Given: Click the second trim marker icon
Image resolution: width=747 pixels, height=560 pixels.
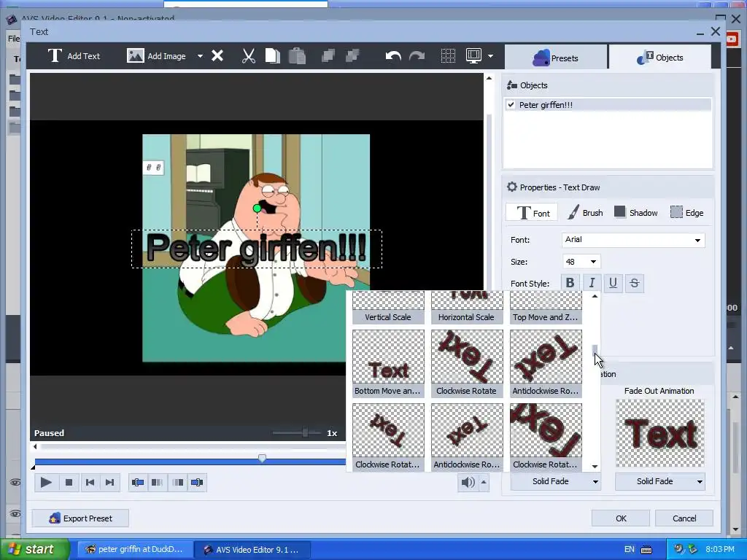Looking at the screenshot, I should (x=158, y=483).
